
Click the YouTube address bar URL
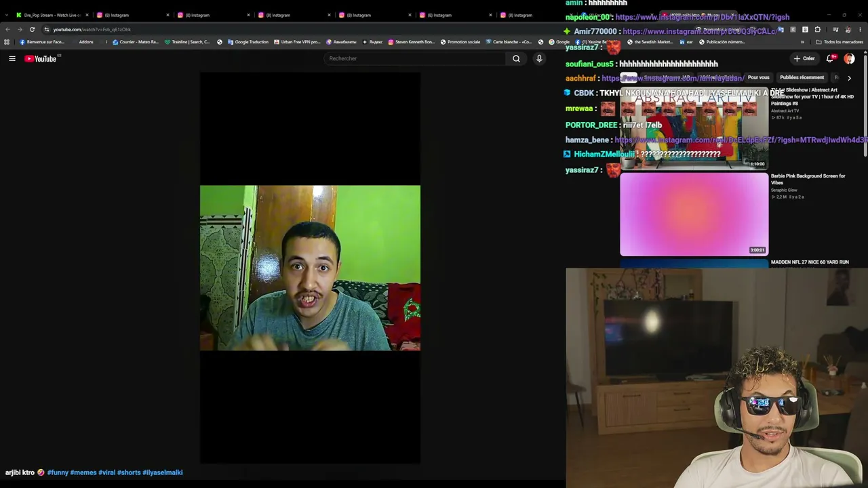(92, 30)
